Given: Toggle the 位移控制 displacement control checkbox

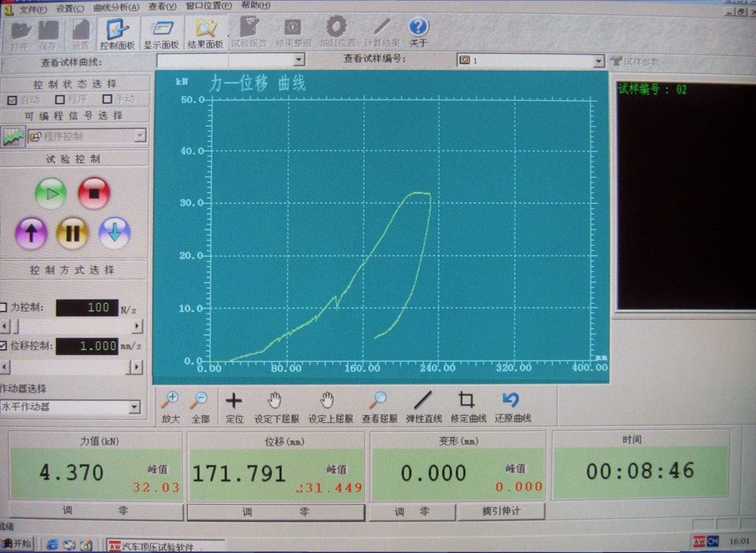Looking at the screenshot, I should (x=3, y=346).
